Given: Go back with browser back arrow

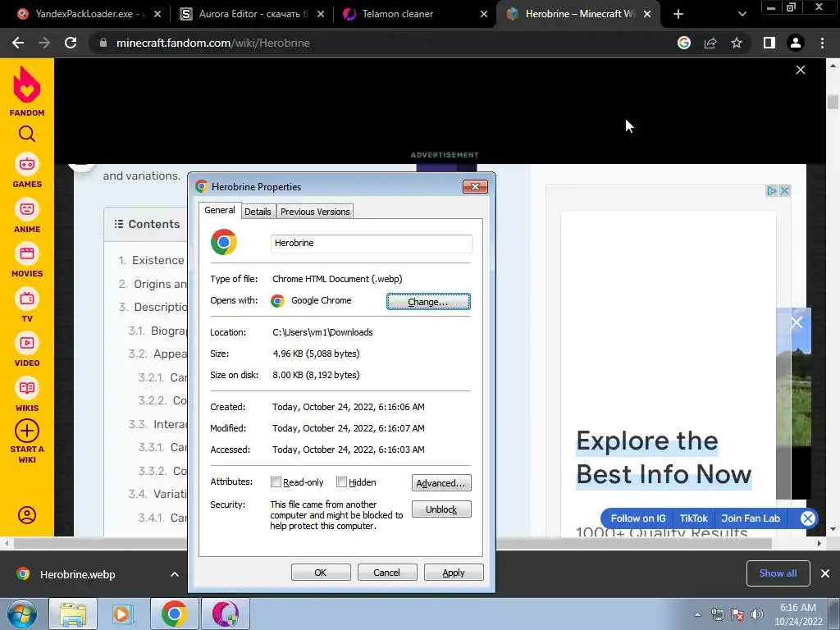Looking at the screenshot, I should pos(18,43).
